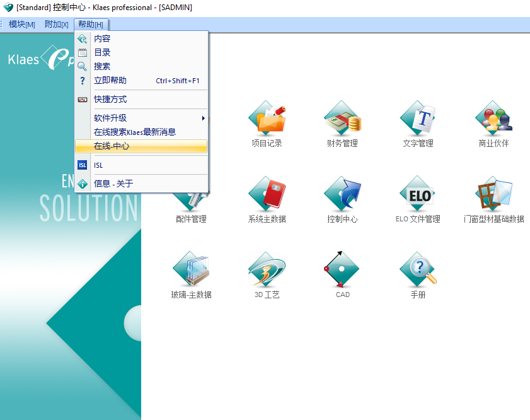Open the 附加[X] menu
530x420 pixels.
pos(57,25)
